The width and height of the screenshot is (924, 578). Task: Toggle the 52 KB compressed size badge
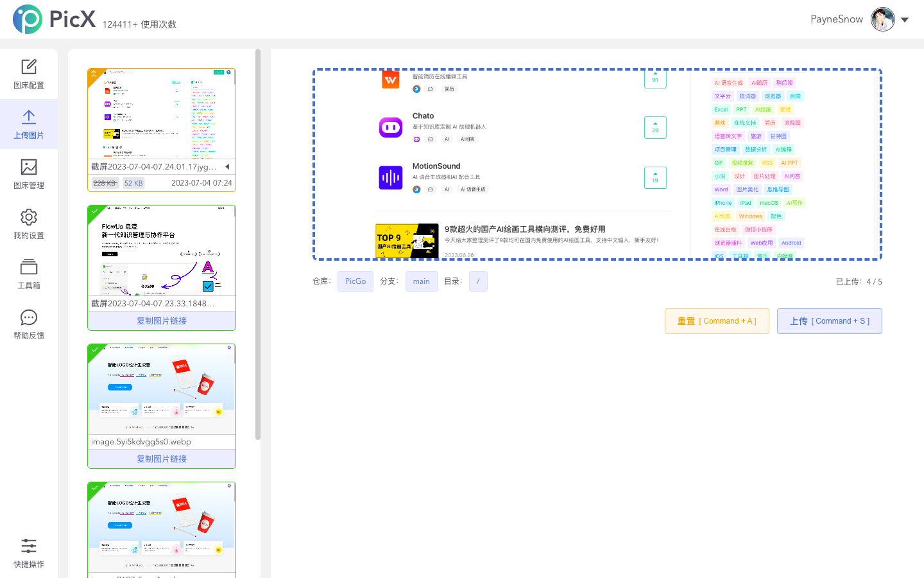click(x=133, y=183)
